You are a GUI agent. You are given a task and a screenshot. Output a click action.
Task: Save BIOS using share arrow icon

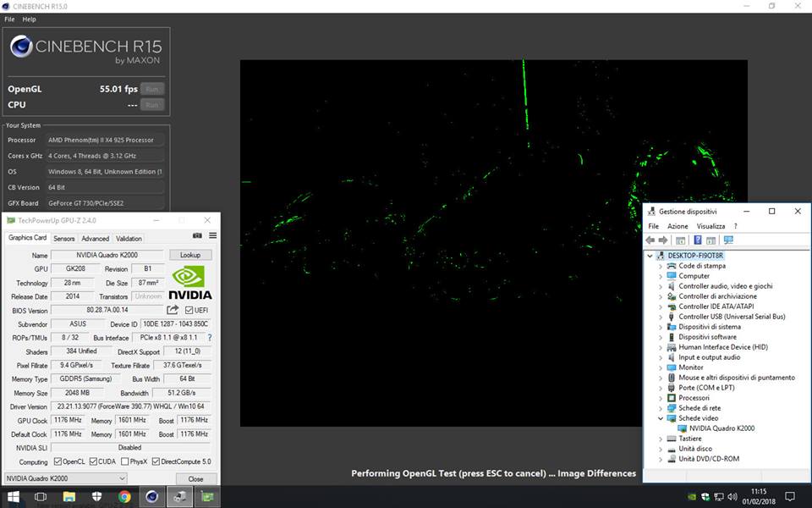(173, 310)
